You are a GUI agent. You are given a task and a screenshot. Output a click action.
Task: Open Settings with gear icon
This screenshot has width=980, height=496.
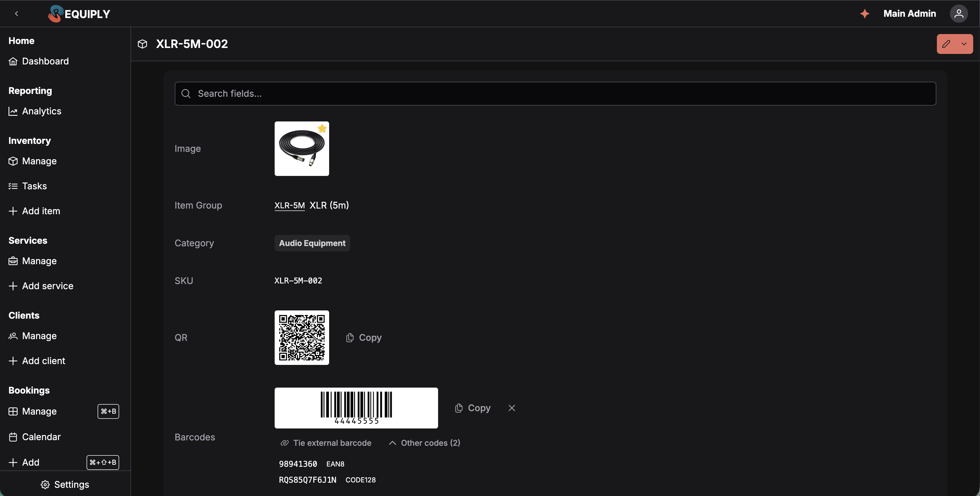(65, 485)
